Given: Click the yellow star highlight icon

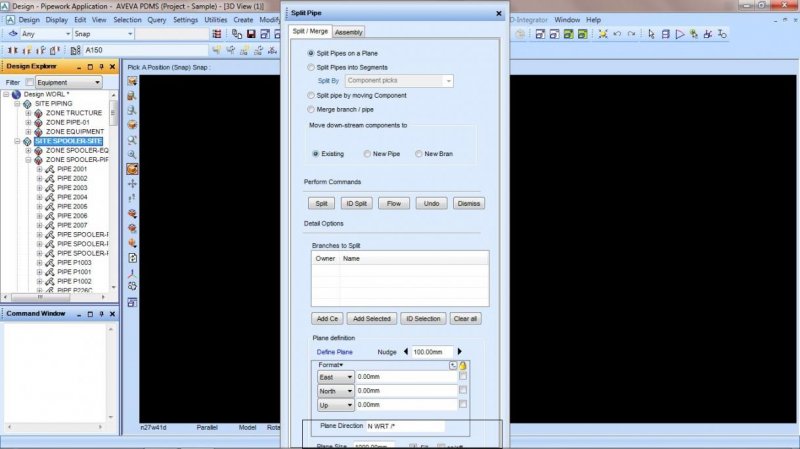Looking at the screenshot, I should point(603,34).
